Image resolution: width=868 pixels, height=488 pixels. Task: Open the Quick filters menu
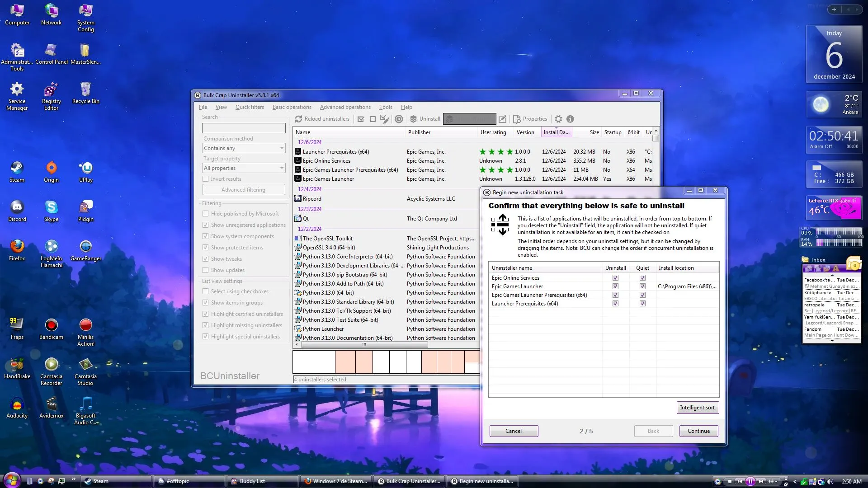click(250, 107)
